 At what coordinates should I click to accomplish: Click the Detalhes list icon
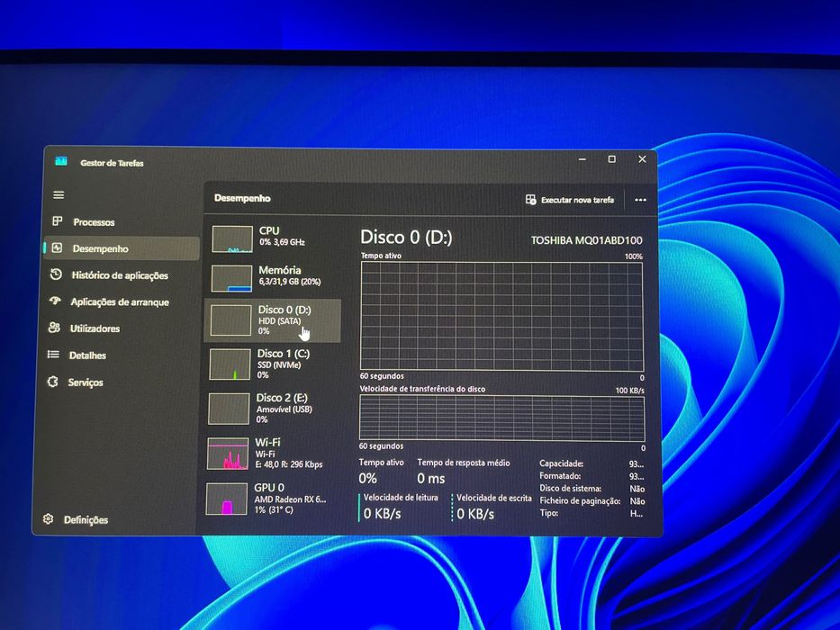(x=53, y=354)
